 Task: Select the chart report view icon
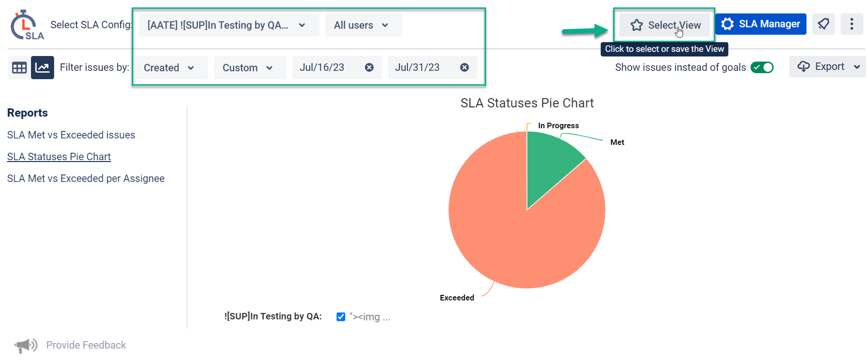click(x=43, y=68)
